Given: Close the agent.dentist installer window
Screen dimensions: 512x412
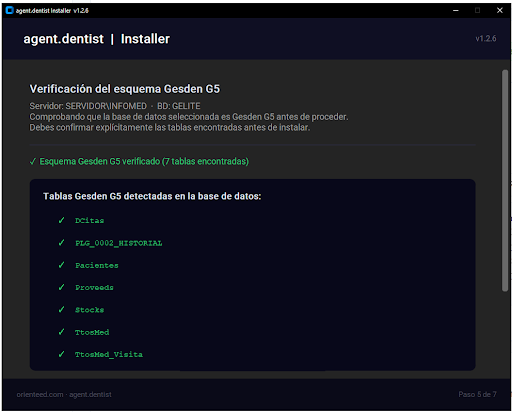Looking at the screenshot, I should [x=500, y=10].
